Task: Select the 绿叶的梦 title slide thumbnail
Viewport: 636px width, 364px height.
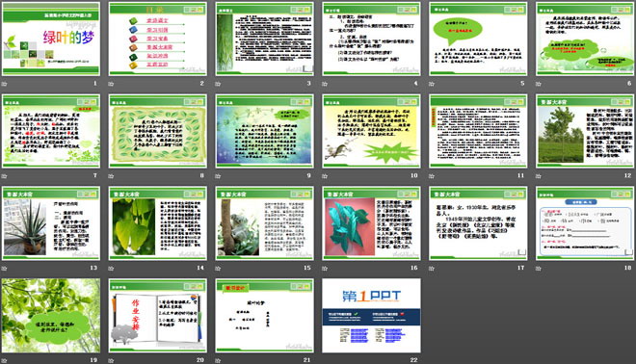Action: coord(51,39)
